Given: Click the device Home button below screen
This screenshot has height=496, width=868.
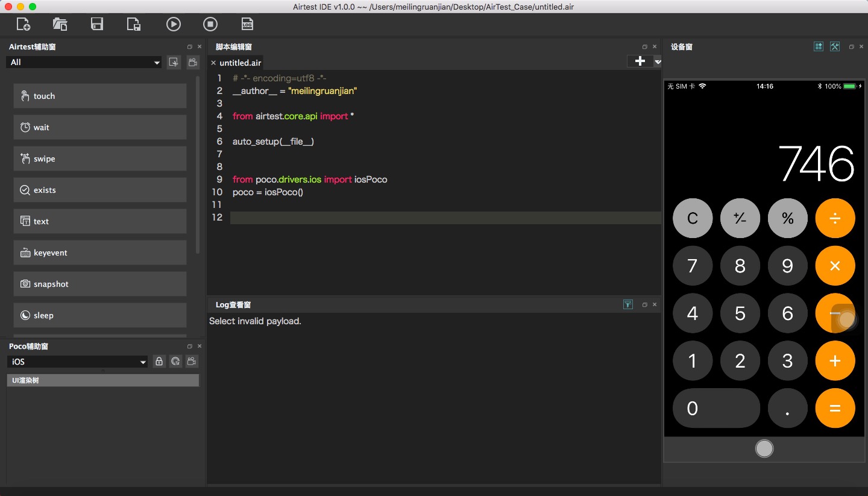Looking at the screenshot, I should (764, 449).
